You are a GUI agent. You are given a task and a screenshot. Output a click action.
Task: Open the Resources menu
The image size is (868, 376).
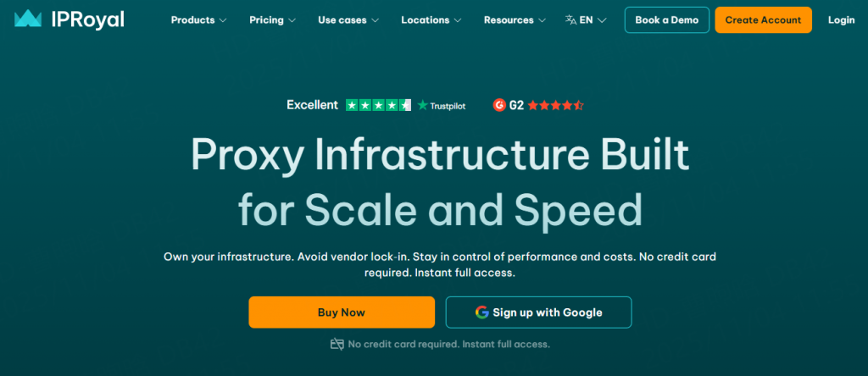(x=515, y=19)
